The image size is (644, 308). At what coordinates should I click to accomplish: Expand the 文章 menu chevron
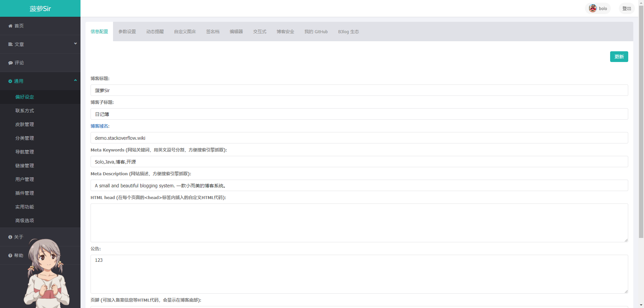pos(75,44)
